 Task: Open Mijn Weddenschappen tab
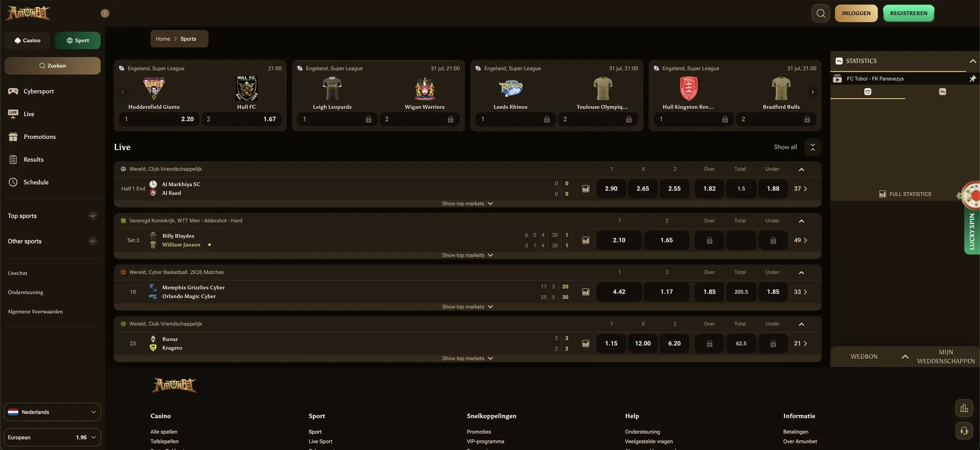click(946, 357)
